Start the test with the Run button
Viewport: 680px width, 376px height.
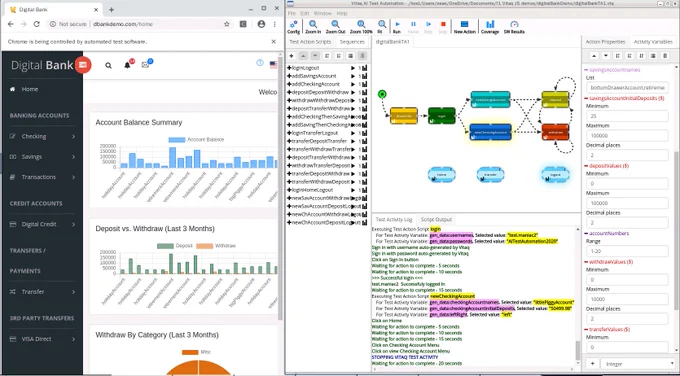(x=397, y=27)
